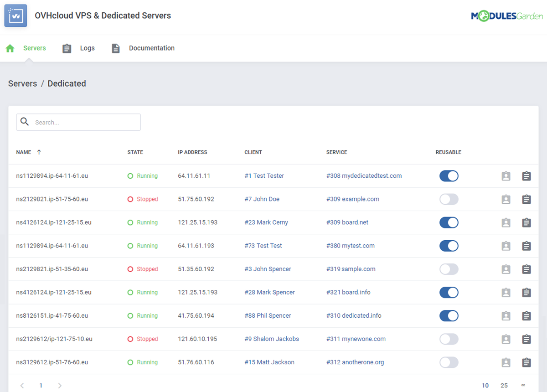
Task: Click the sort arrow next to NAME
Action: tap(39, 152)
